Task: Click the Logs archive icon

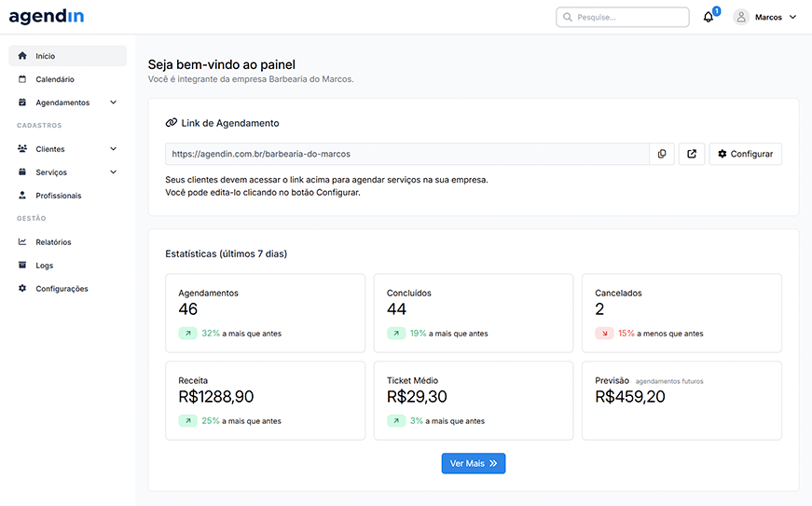Action: point(22,265)
